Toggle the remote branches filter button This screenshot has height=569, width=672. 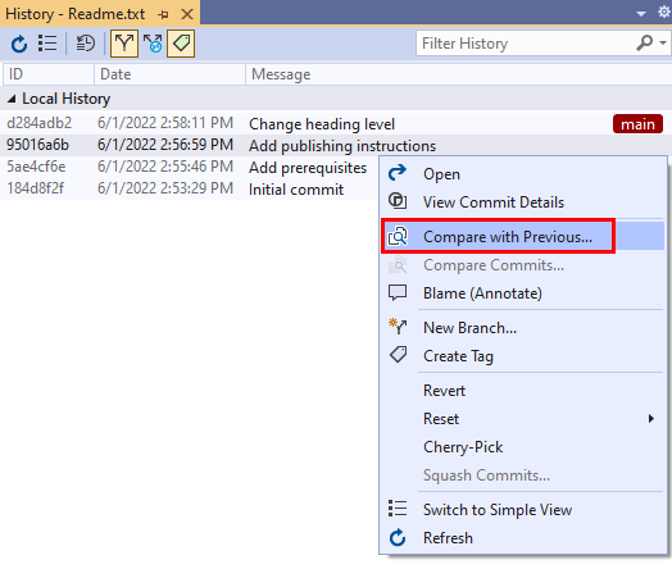click(x=152, y=43)
